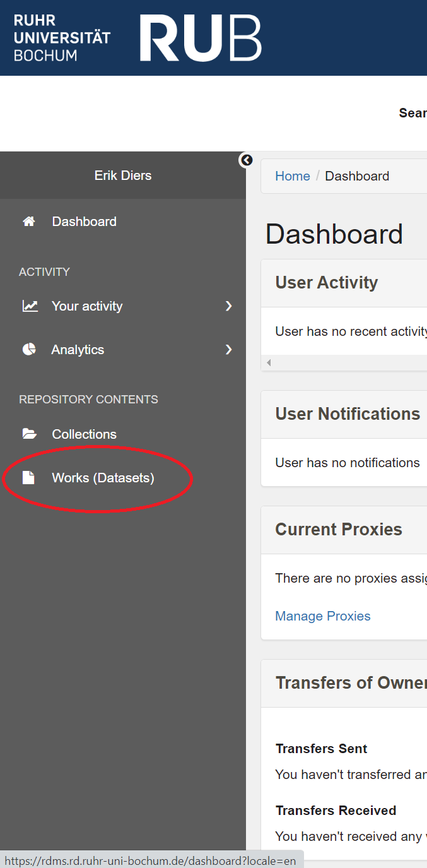The height and width of the screenshot is (868, 427).
Task: Click the User Notifications panel heading
Action: point(348,414)
